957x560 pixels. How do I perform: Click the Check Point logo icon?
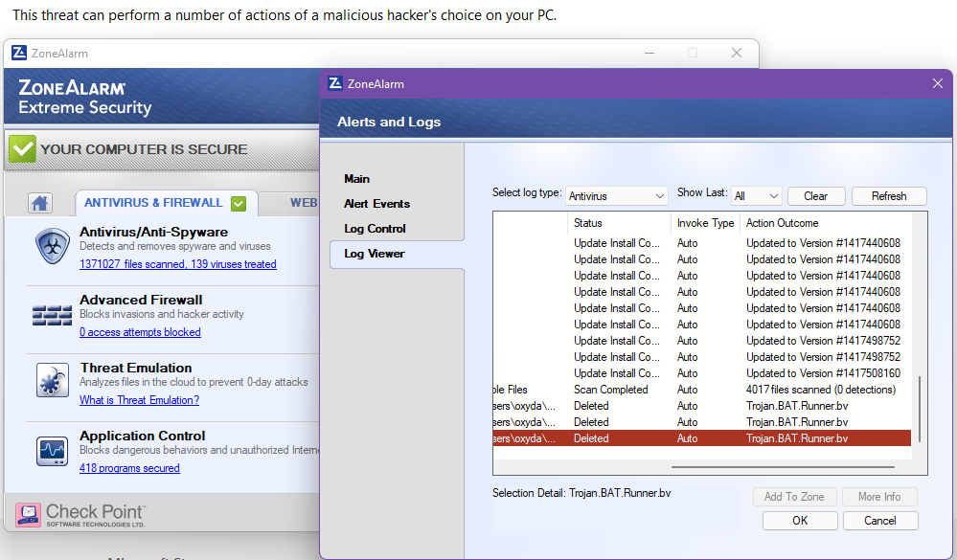(28, 514)
